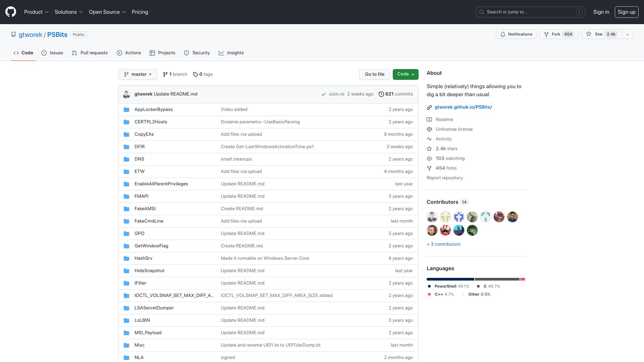Open the FakeCmdLine folder
644x362 pixels.
[x=149, y=221]
